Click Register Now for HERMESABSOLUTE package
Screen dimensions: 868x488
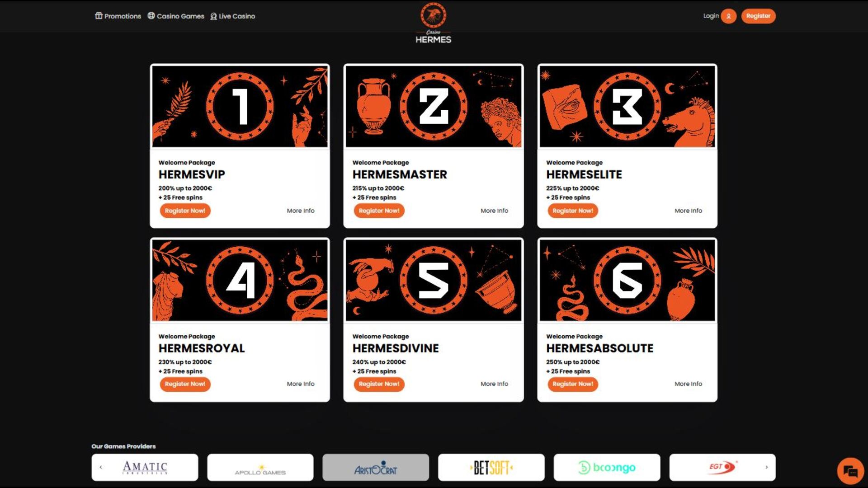(x=573, y=384)
